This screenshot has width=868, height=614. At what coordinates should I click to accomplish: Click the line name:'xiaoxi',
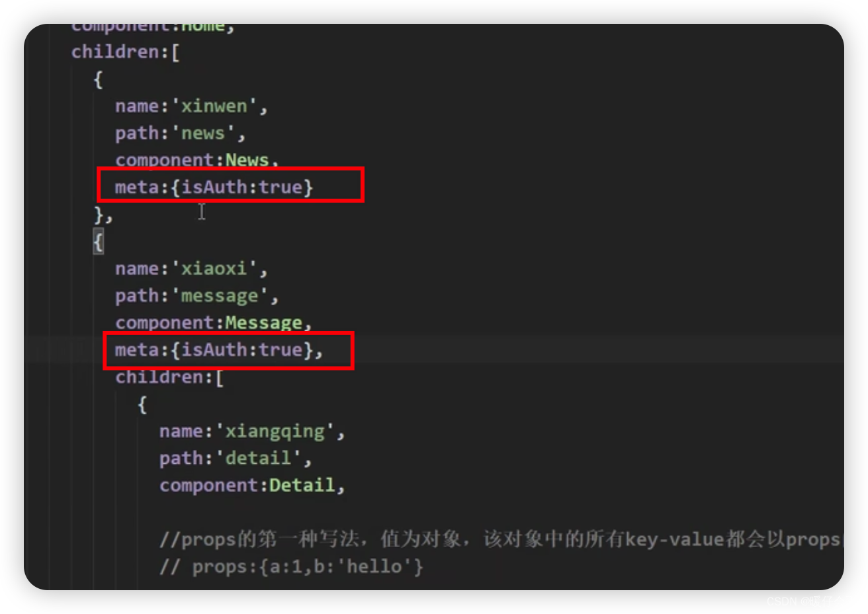point(191,269)
